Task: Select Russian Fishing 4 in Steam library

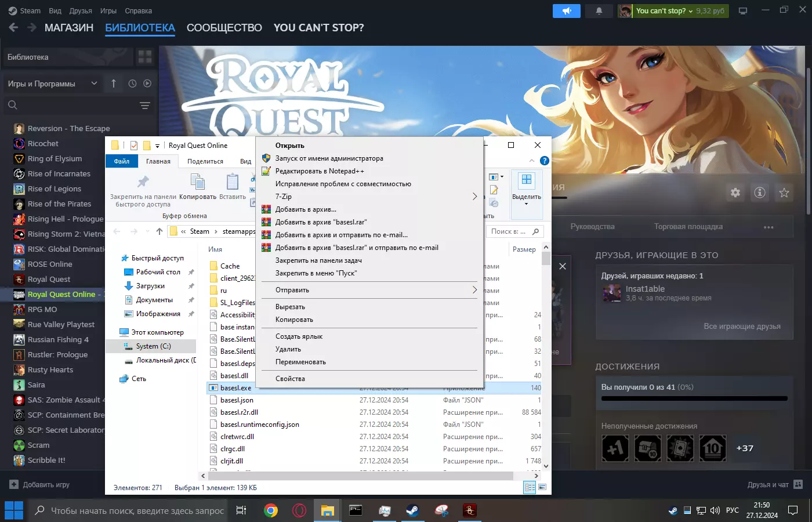Action: [x=58, y=339]
